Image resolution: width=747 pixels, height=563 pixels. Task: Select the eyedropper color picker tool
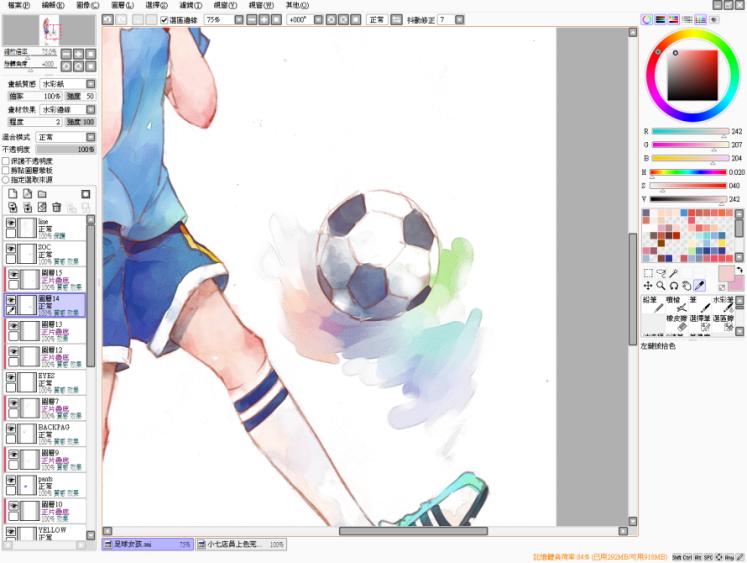click(700, 285)
